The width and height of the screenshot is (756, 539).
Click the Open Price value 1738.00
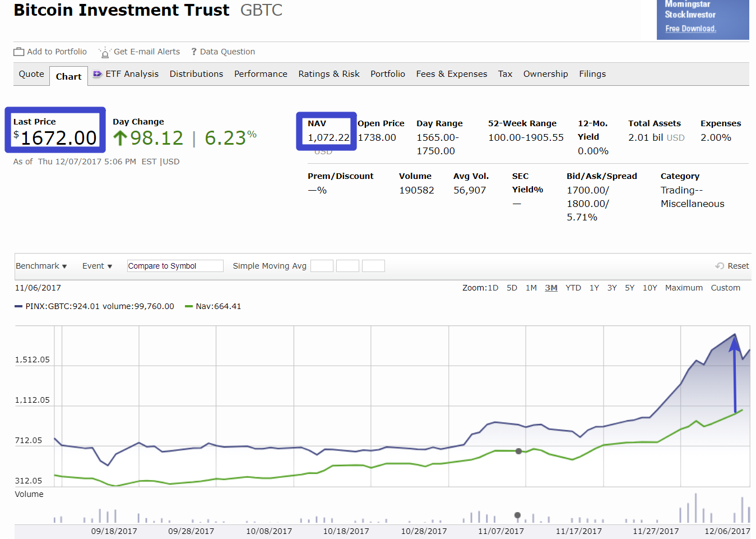[x=377, y=137]
